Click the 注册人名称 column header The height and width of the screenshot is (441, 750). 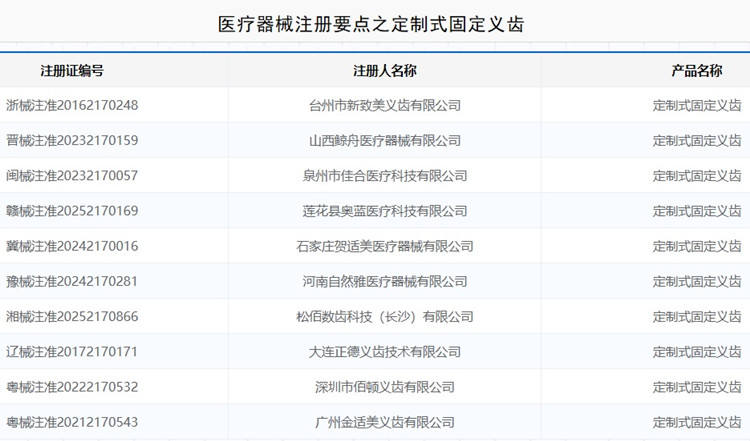coord(385,71)
